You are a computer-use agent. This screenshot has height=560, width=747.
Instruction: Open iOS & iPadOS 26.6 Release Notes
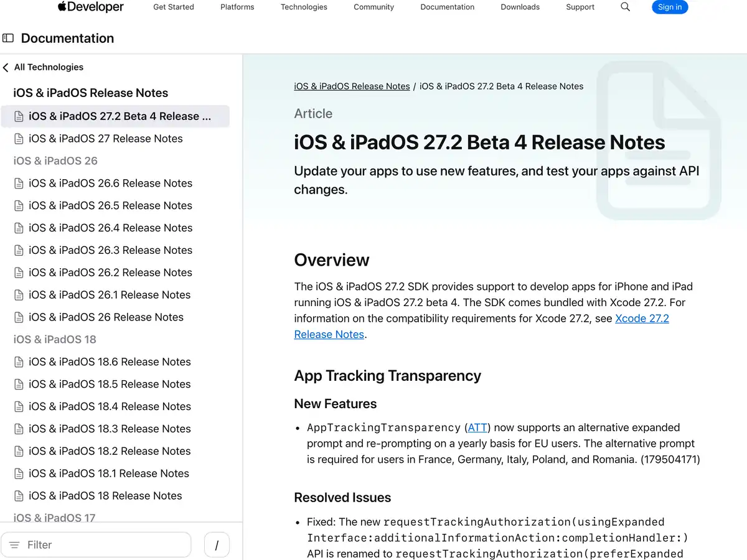click(111, 184)
